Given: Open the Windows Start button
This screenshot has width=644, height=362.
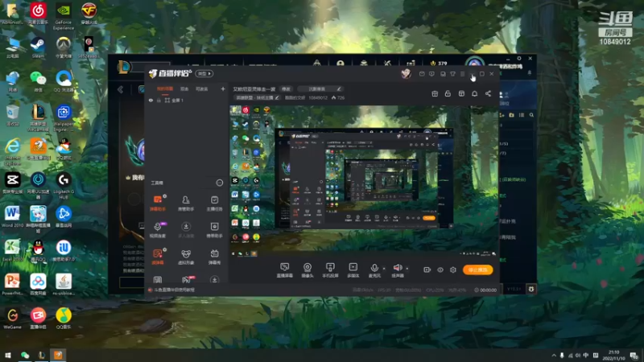Looking at the screenshot, I should (8, 355).
